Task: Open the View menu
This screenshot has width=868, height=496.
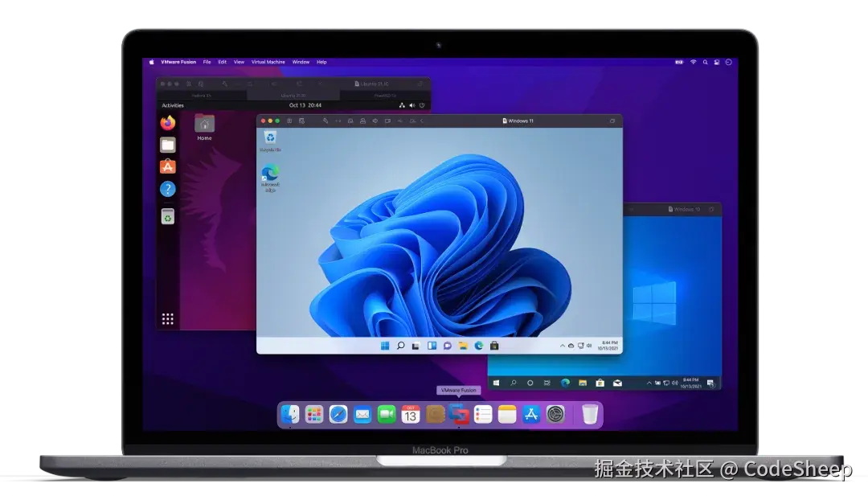Action: click(x=239, y=62)
